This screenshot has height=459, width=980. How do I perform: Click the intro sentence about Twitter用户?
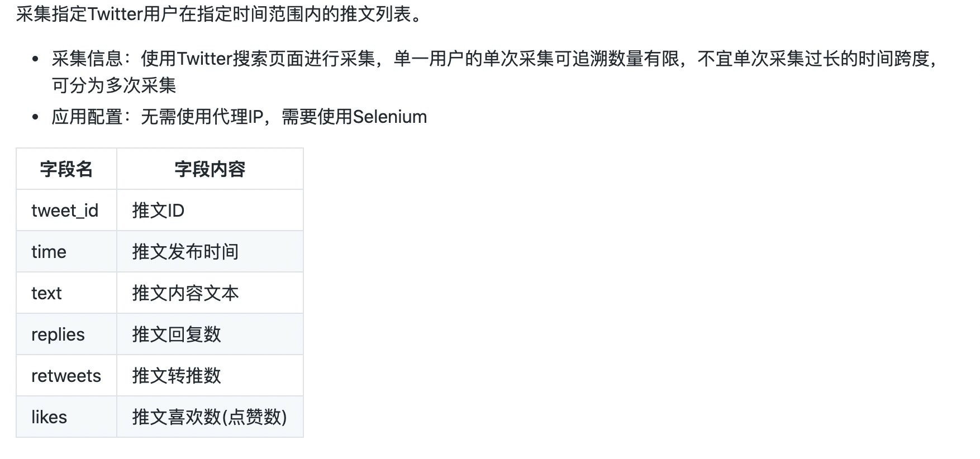click(x=219, y=14)
